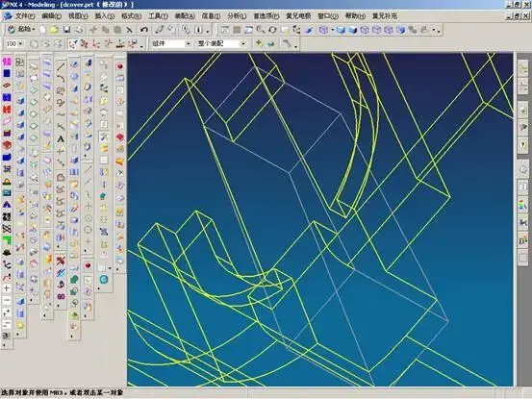
Task: Open the clock History tab on resource bar
Action: coord(522,170)
